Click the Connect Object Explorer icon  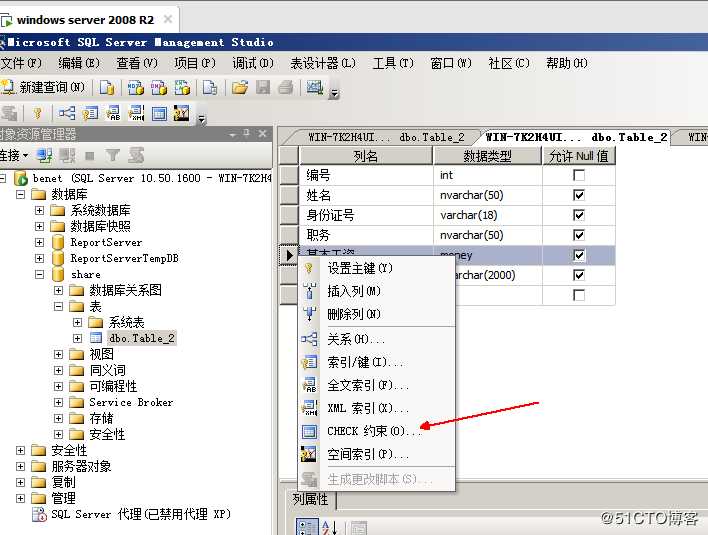pos(44,156)
